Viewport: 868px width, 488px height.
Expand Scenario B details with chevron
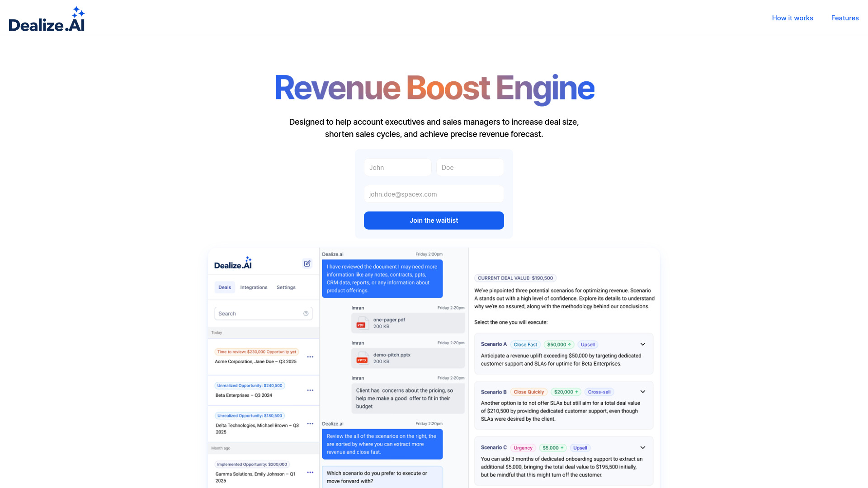pos(643,392)
